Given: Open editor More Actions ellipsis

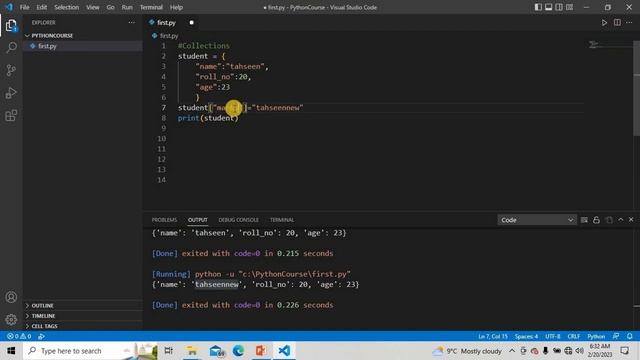Looking at the screenshot, I should (x=629, y=23).
